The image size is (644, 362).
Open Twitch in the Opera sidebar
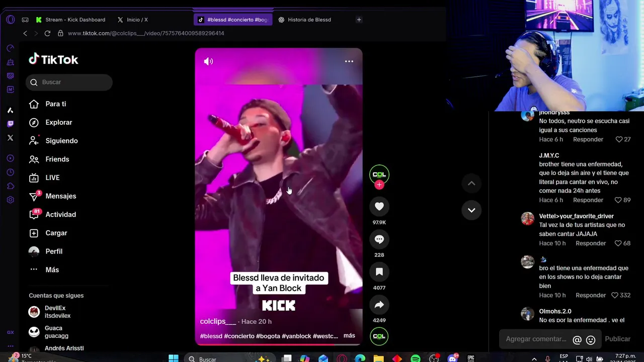[10, 124]
